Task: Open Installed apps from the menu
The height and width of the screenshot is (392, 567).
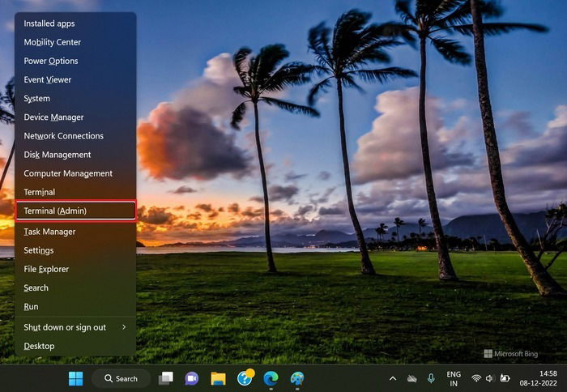Action: tap(75, 23)
